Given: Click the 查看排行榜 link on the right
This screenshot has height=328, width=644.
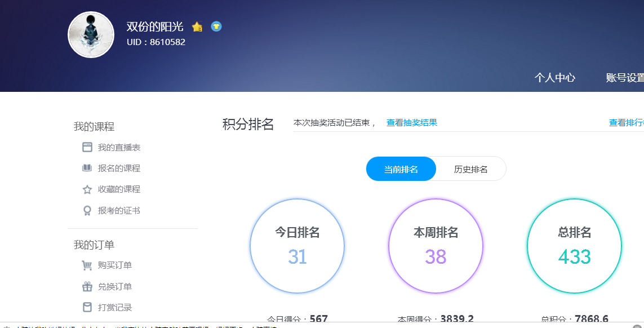Looking at the screenshot, I should pos(626,123).
